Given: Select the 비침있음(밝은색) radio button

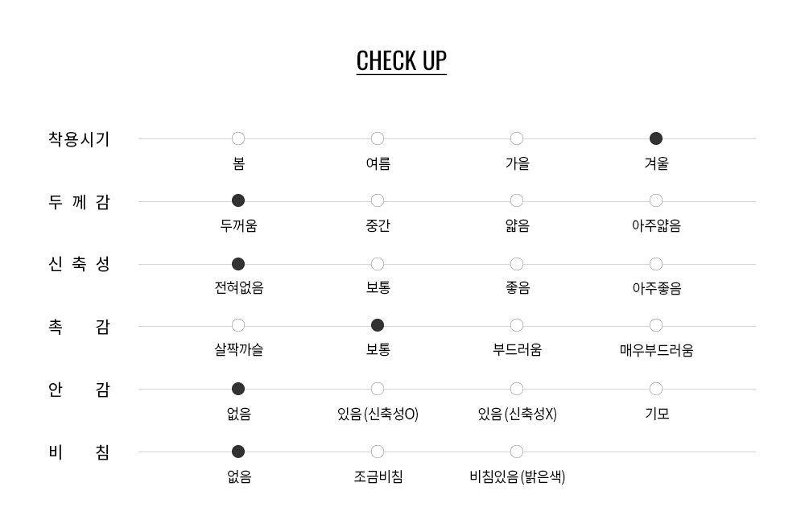Looking at the screenshot, I should 517,452.
